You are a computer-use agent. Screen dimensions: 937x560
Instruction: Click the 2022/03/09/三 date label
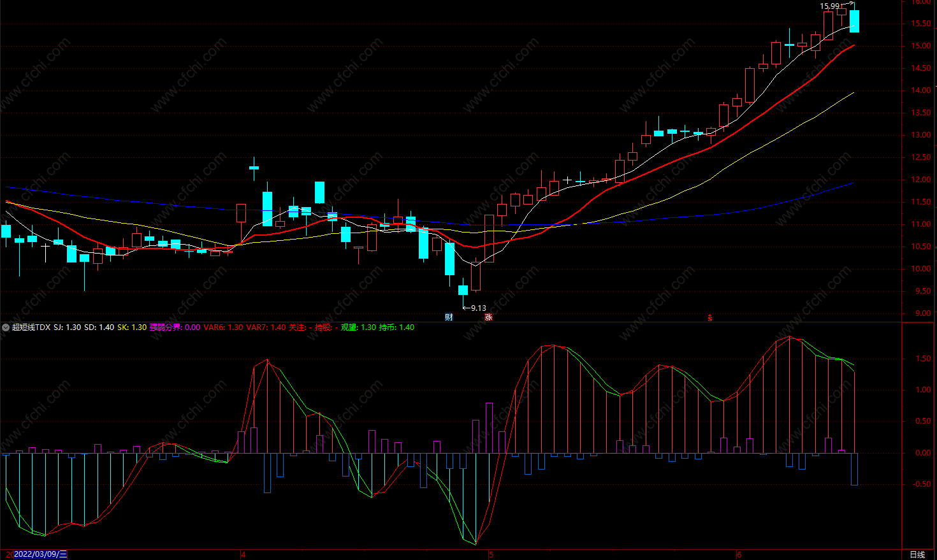click(40, 554)
